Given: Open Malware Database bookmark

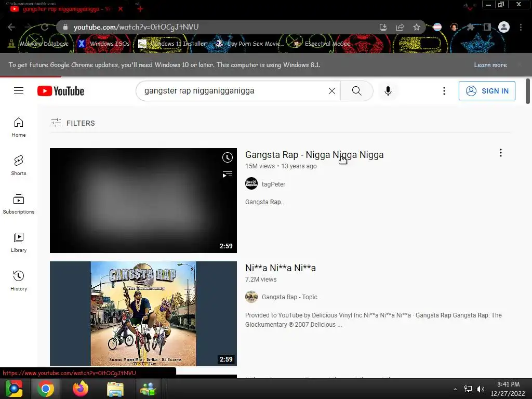Looking at the screenshot, I should click(x=38, y=44).
